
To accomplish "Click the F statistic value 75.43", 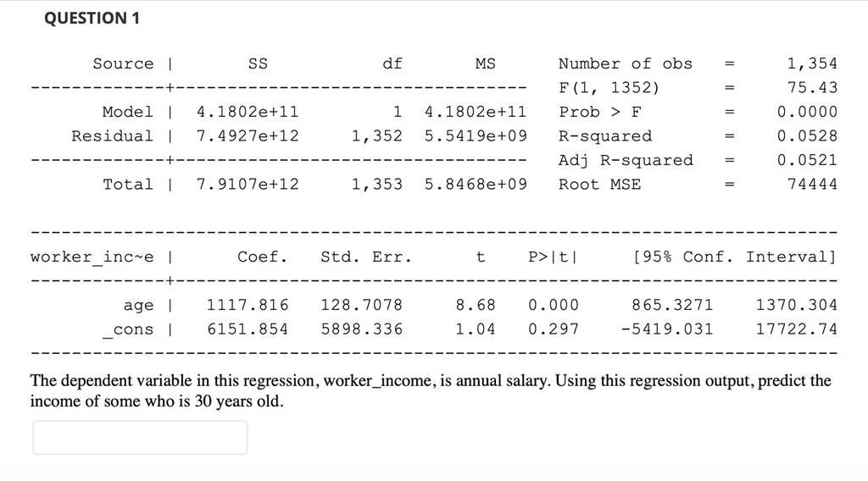I will click(812, 87).
